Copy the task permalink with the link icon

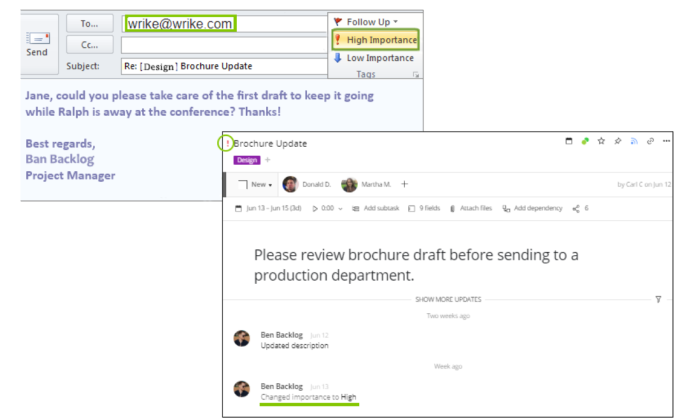(x=650, y=141)
